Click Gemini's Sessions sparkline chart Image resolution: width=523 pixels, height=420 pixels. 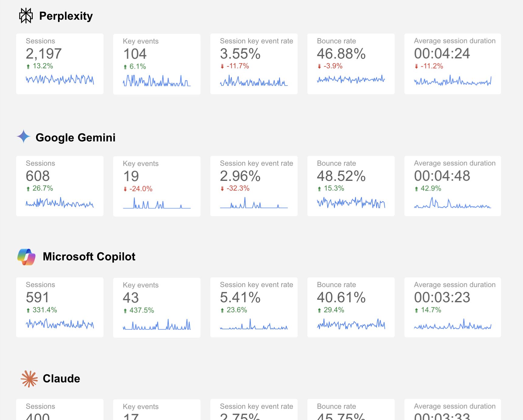coord(60,203)
